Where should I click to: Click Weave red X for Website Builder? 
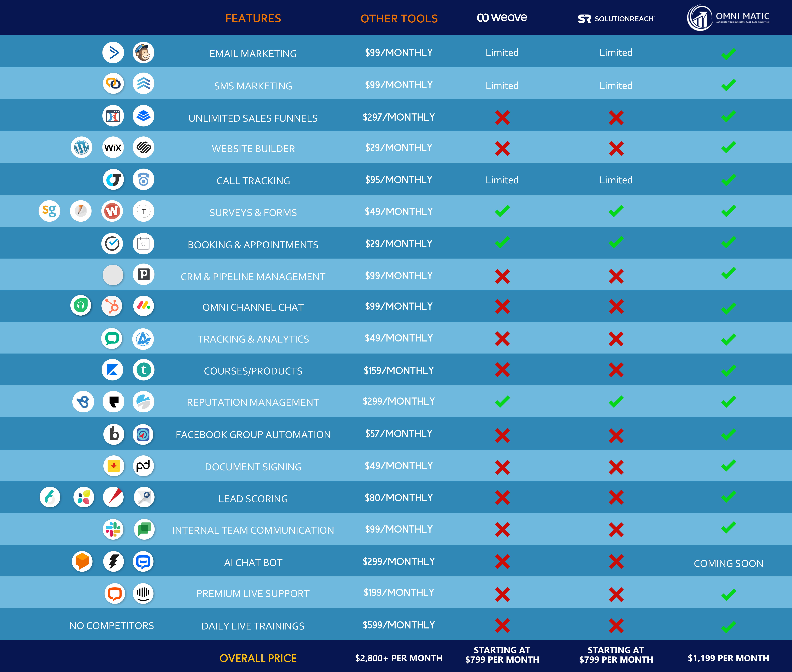click(x=502, y=149)
